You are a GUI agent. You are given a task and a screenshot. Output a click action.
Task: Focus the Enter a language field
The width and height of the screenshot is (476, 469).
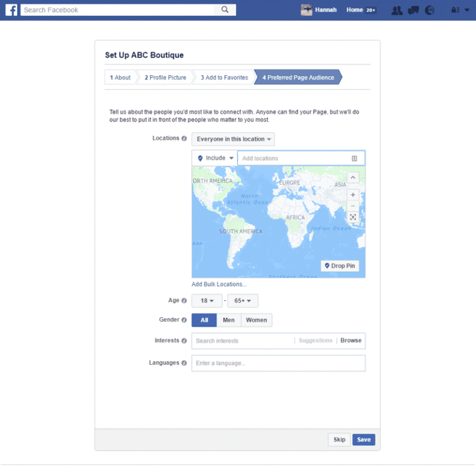point(278,364)
